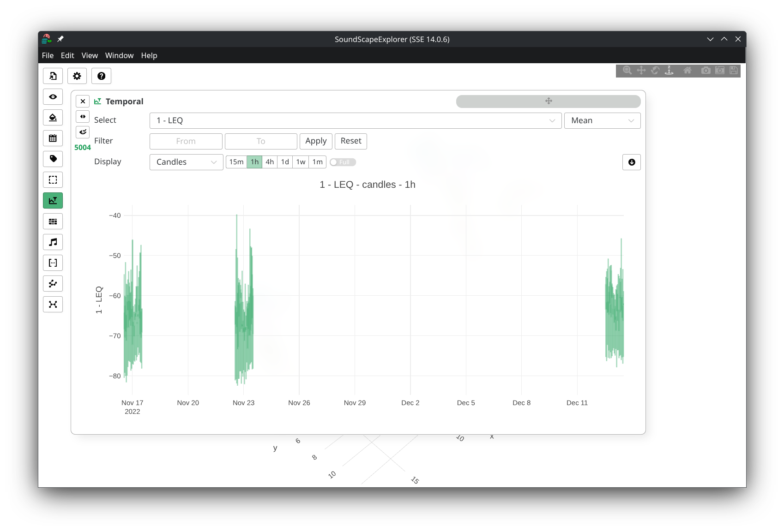
Task: Open the music note audio panel
Action: pyautogui.click(x=53, y=242)
